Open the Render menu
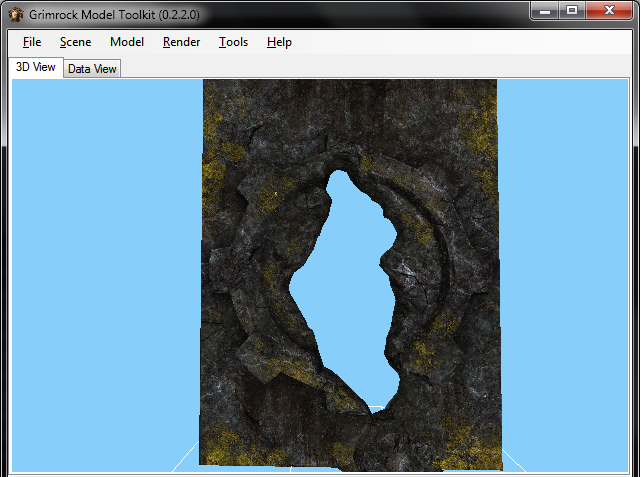644x477 pixels. pyautogui.click(x=181, y=42)
